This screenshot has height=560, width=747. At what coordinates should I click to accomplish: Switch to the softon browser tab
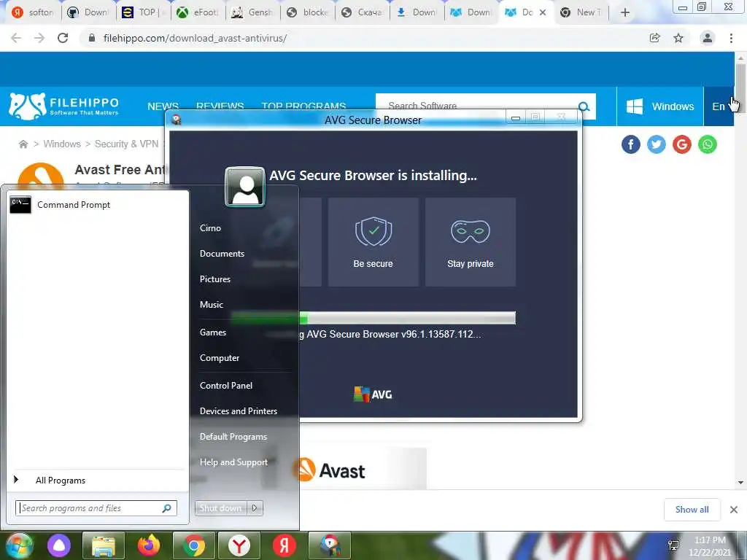(33, 12)
